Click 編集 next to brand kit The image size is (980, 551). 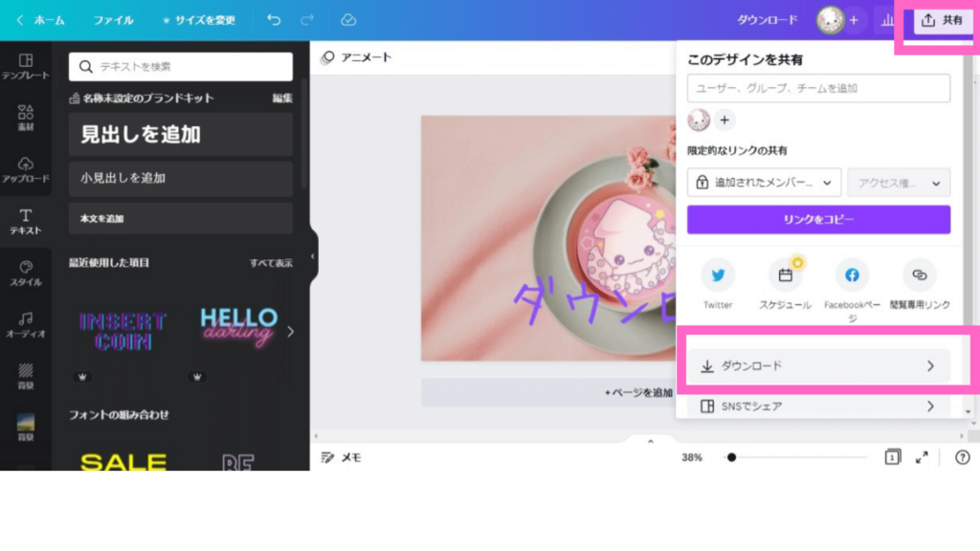pos(282,99)
